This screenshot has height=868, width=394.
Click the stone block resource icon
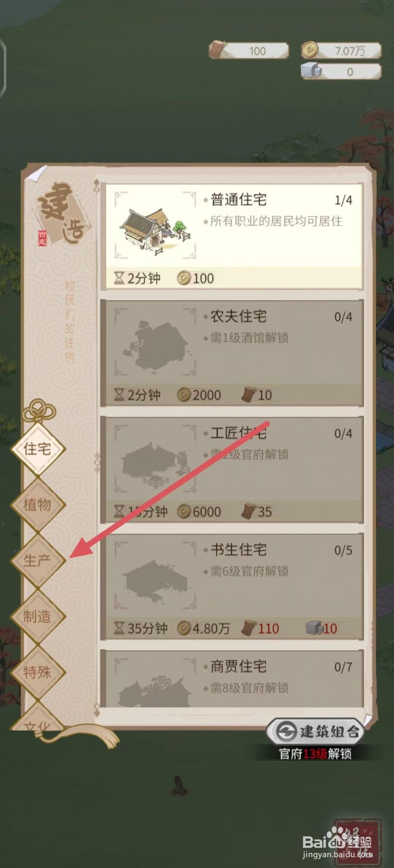tap(312, 71)
